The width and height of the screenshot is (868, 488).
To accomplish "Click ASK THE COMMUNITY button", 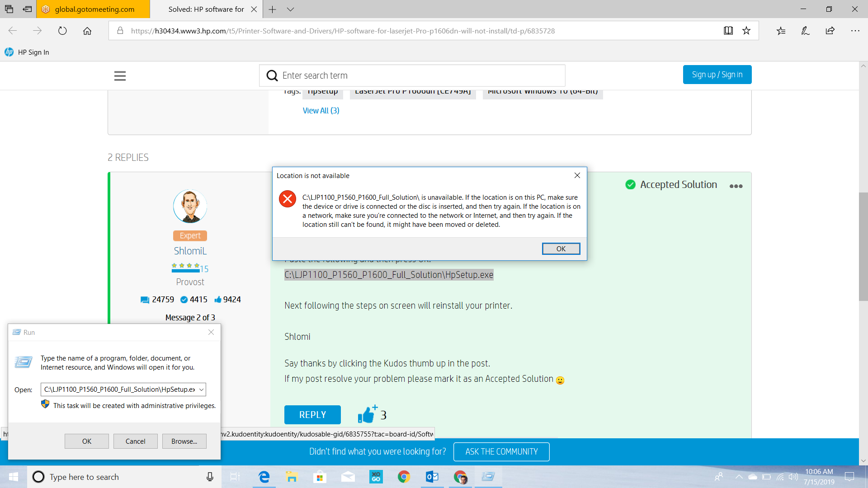I will tap(501, 452).
